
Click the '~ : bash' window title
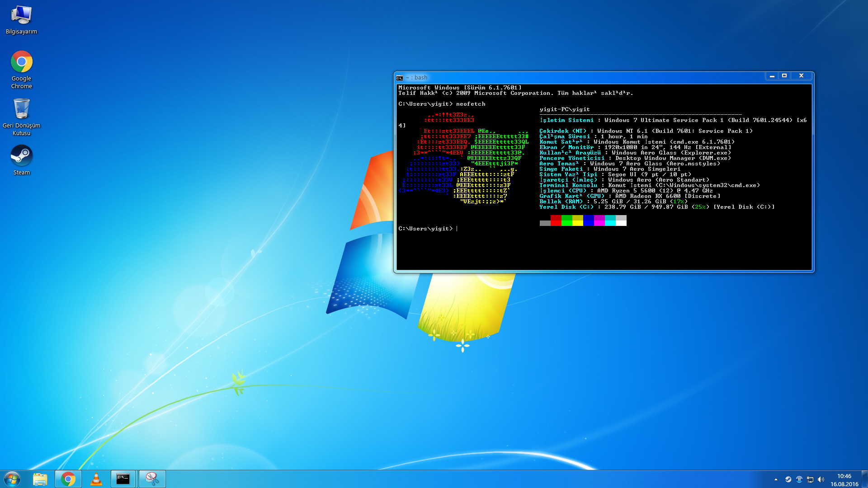tap(416, 78)
